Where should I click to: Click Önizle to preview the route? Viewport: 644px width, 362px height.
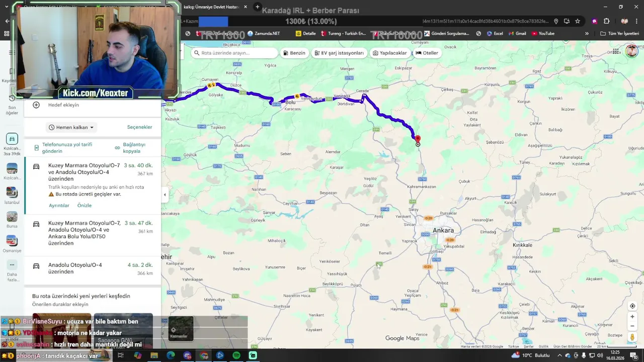tap(85, 206)
